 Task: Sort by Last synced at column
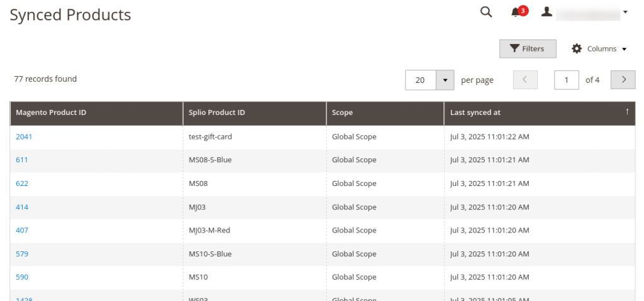click(x=475, y=112)
